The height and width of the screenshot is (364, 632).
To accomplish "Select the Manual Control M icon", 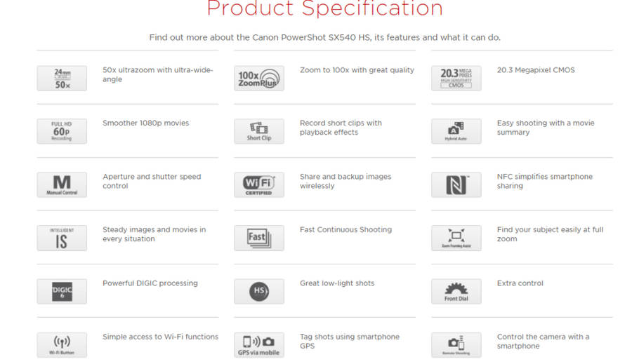I will pyautogui.click(x=62, y=184).
